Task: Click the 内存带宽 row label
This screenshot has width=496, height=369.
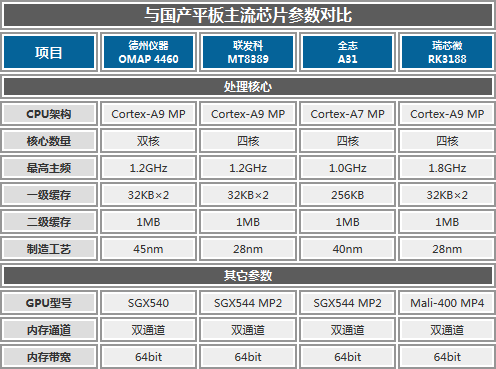Action: click(x=49, y=357)
